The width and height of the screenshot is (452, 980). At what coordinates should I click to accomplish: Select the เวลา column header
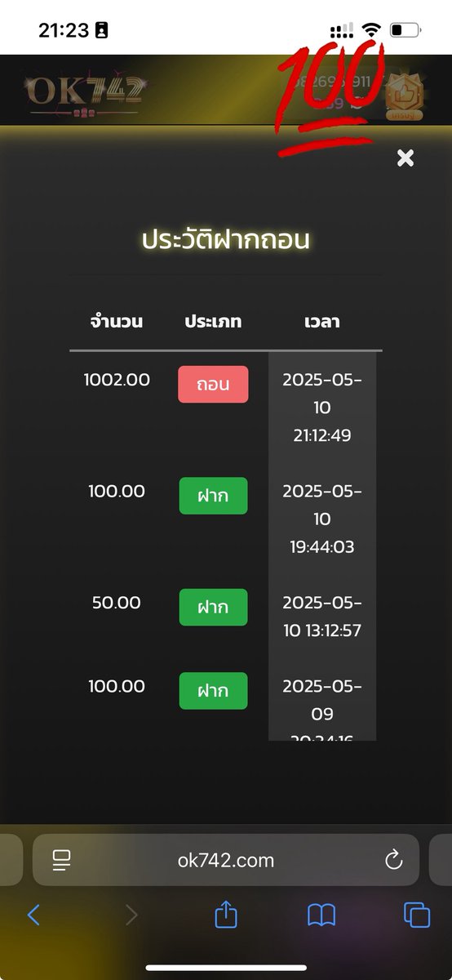tap(322, 321)
